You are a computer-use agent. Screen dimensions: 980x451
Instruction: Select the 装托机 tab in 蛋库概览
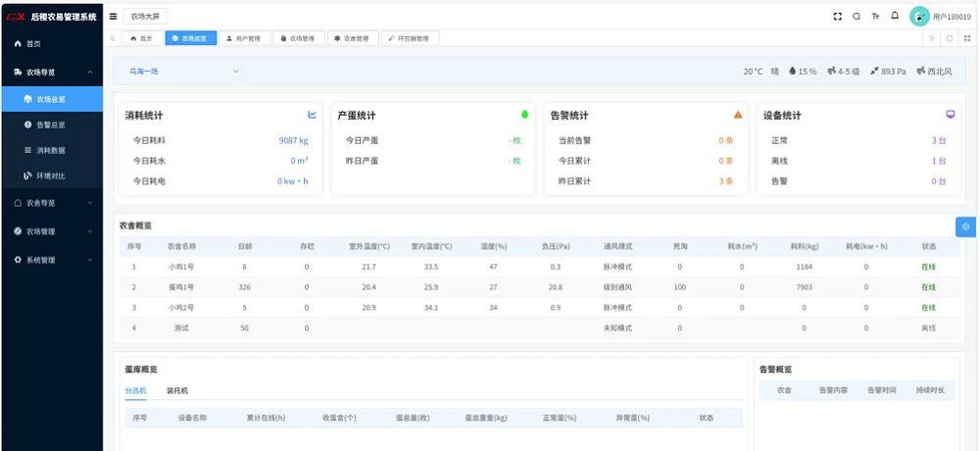click(x=176, y=390)
